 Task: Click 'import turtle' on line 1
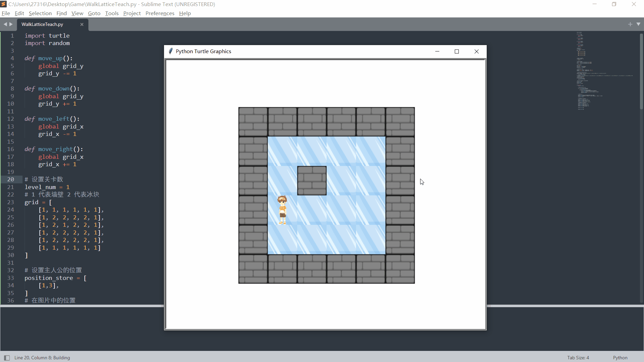point(47,36)
